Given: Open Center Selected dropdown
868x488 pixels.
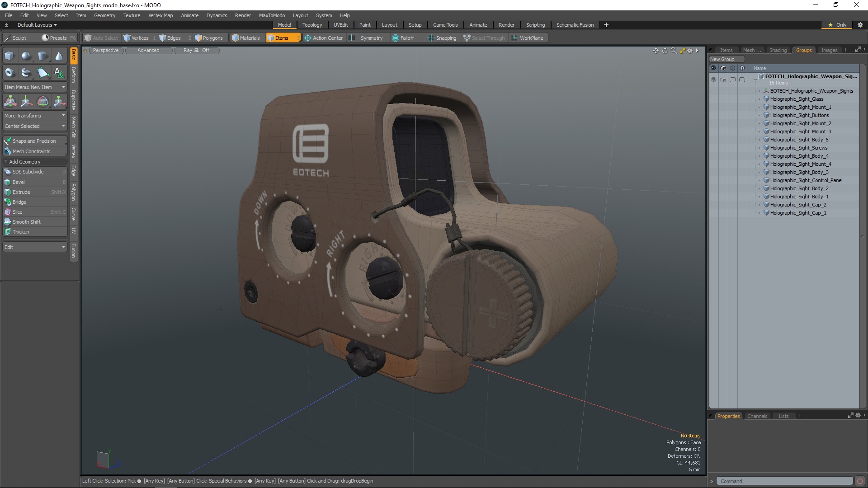Looking at the screenshot, I should tap(35, 126).
